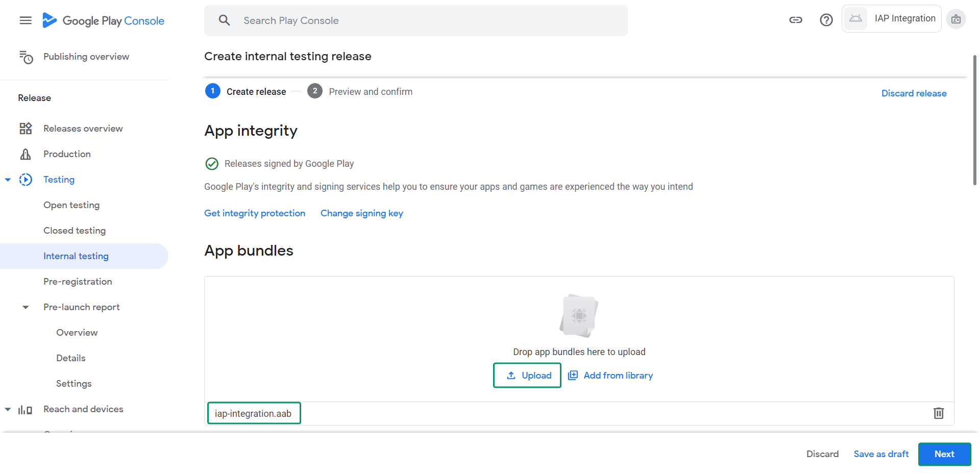
Task: Open the help question mark icon
Action: (826, 20)
